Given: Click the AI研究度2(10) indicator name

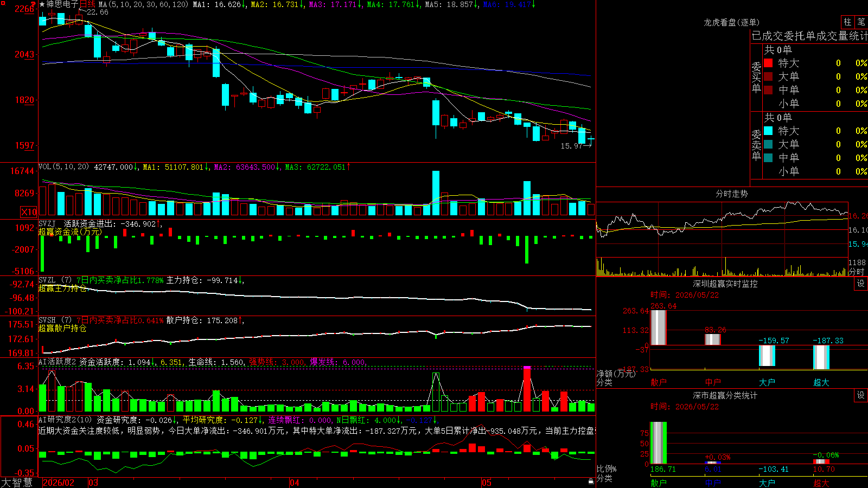Looking at the screenshot, I should coord(66,420).
